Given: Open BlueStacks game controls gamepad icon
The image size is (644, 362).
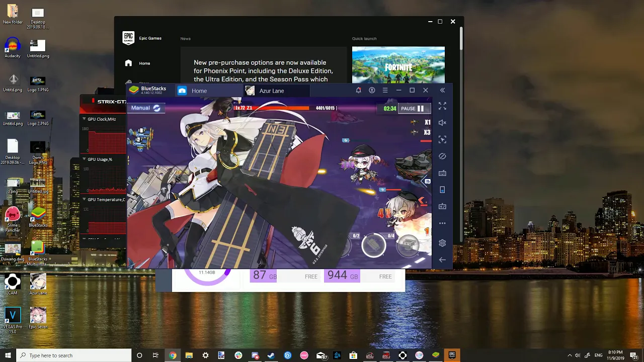Looking at the screenshot, I should pos(442,206).
